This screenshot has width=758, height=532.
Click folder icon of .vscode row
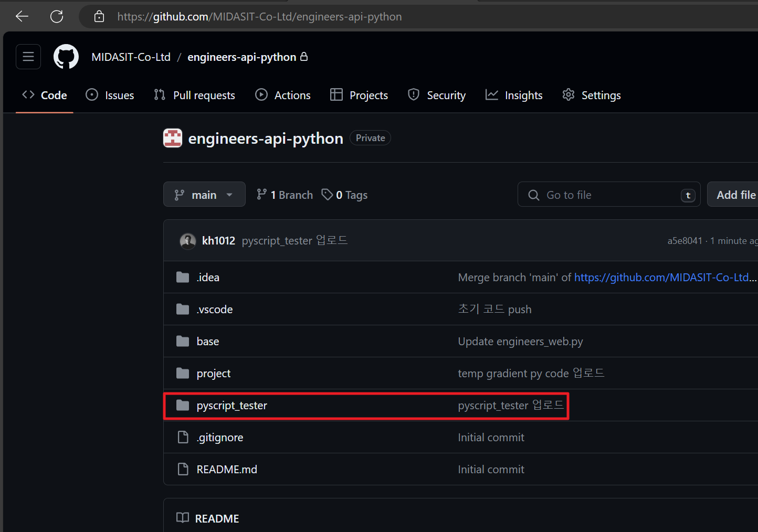click(183, 309)
